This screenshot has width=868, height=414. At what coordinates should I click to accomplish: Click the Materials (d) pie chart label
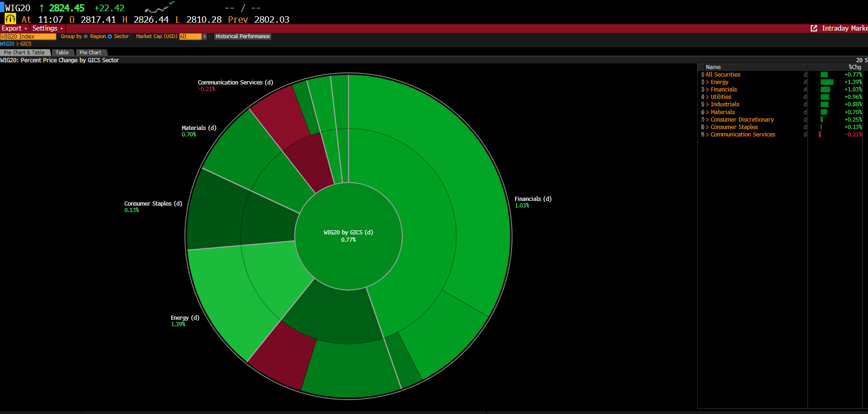click(x=199, y=128)
